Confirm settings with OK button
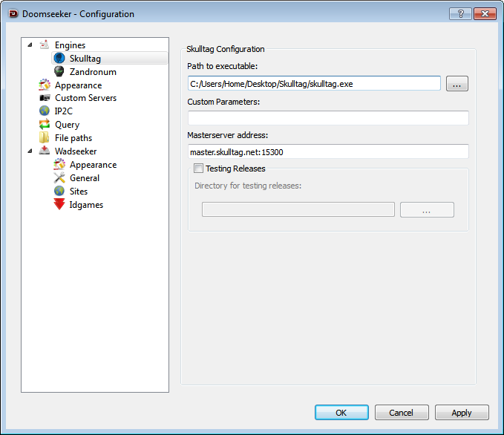Image resolution: width=504 pixels, height=435 pixels. pos(341,412)
